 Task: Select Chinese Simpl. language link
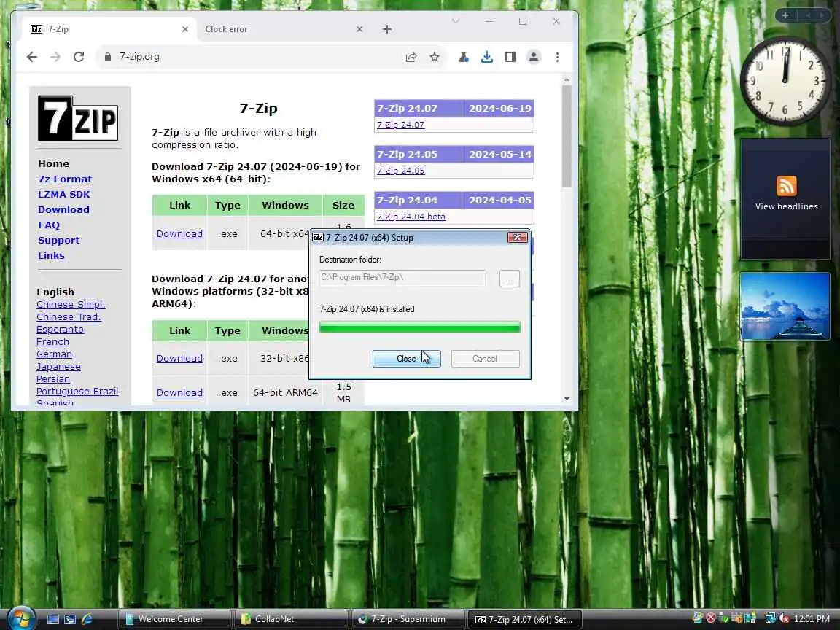coord(71,304)
